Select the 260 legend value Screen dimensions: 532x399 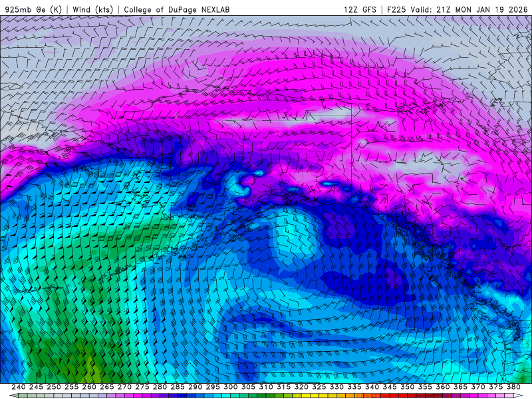click(x=89, y=387)
